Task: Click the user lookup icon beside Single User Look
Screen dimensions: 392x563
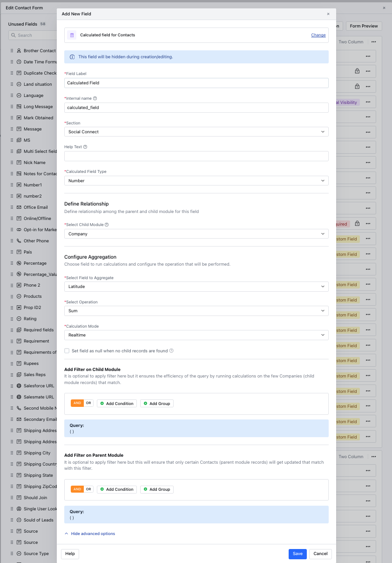Action: click(x=19, y=509)
